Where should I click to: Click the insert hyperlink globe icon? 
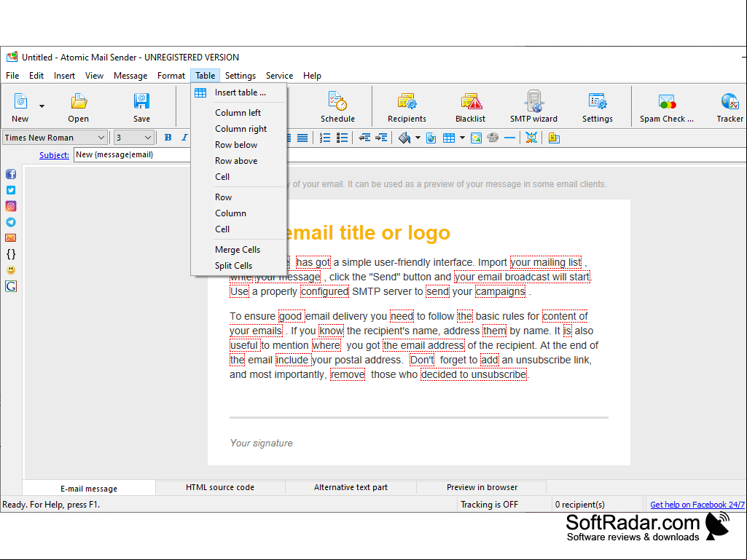coord(431,138)
